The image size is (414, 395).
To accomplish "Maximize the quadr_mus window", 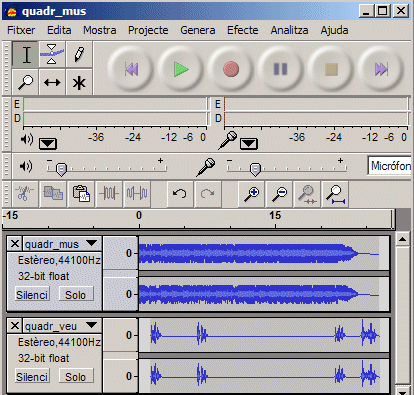I will point(383,11).
